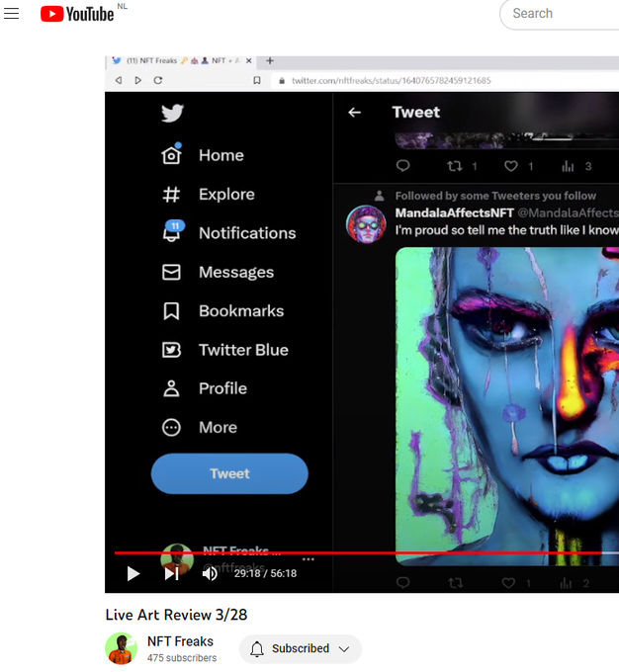Click the Explore hashtag icon
Viewport: 619px width, 672px height.
[x=171, y=195]
